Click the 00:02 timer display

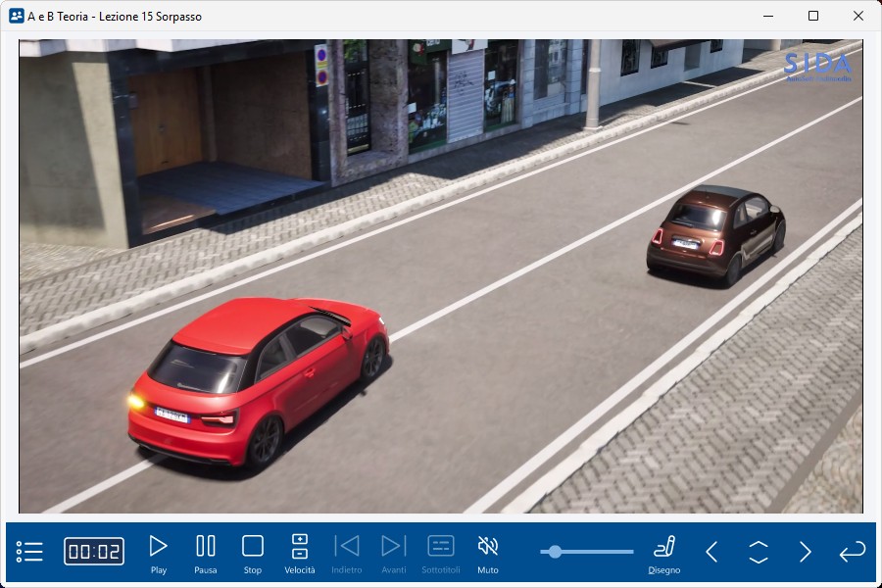tap(94, 552)
